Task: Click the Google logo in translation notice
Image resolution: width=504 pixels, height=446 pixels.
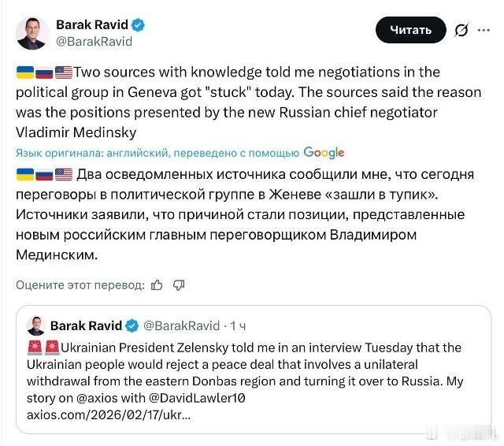Action: (324, 152)
